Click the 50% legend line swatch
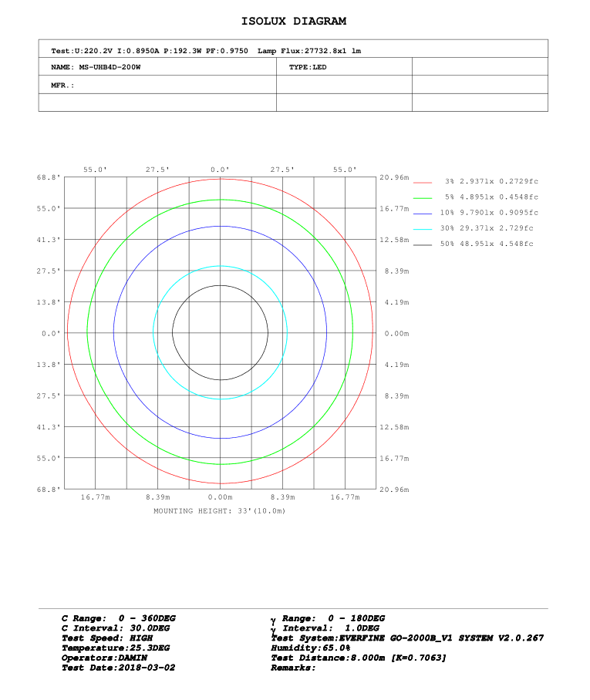The image size is (590, 700). (x=423, y=244)
